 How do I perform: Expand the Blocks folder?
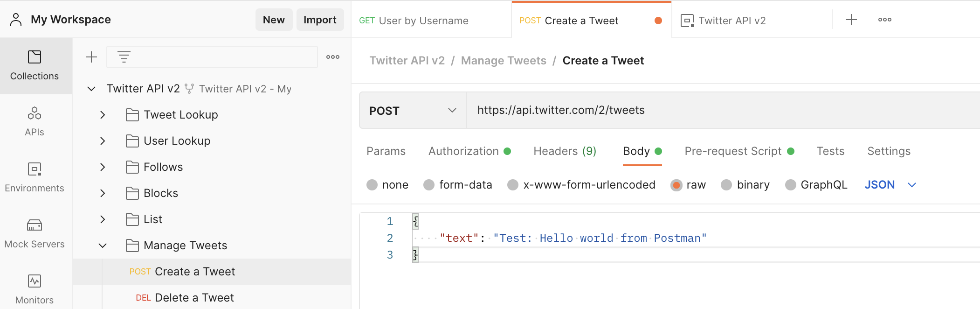[x=103, y=193]
